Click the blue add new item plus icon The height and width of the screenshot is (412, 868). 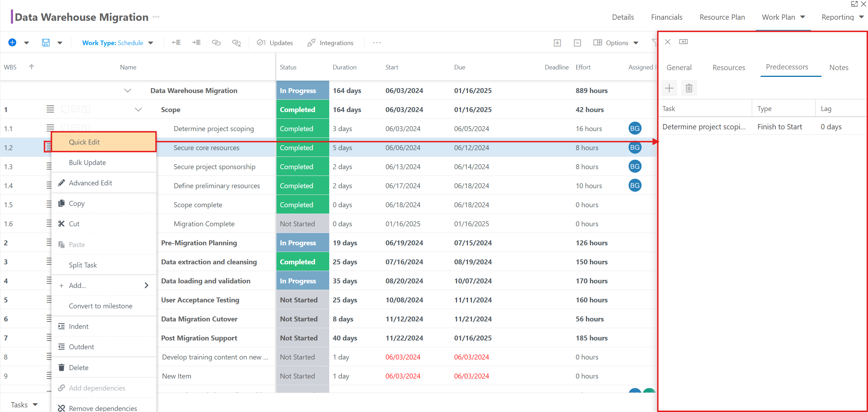click(x=12, y=43)
